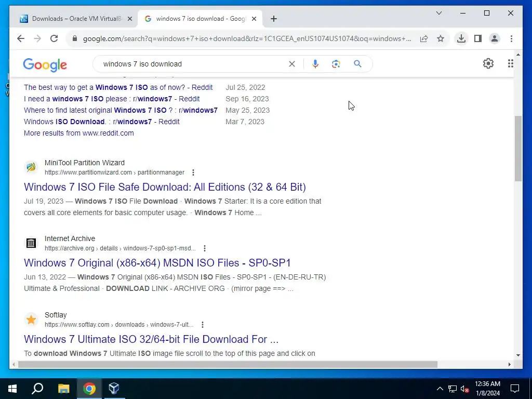This screenshot has height=399, width=532.
Task: Open 'I need a windows 7 ISO please' link
Action: (x=112, y=99)
